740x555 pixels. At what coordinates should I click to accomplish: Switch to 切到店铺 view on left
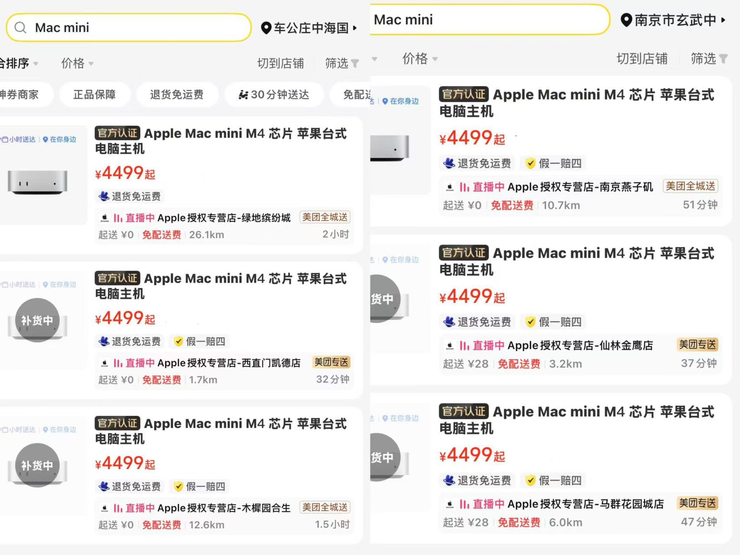coord(280,63)
